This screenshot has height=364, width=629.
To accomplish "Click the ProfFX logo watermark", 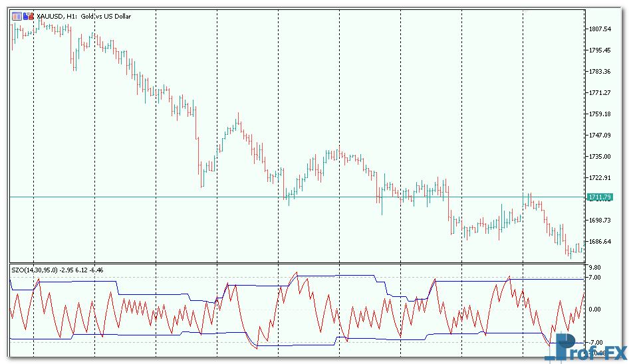I will (585, 349).
